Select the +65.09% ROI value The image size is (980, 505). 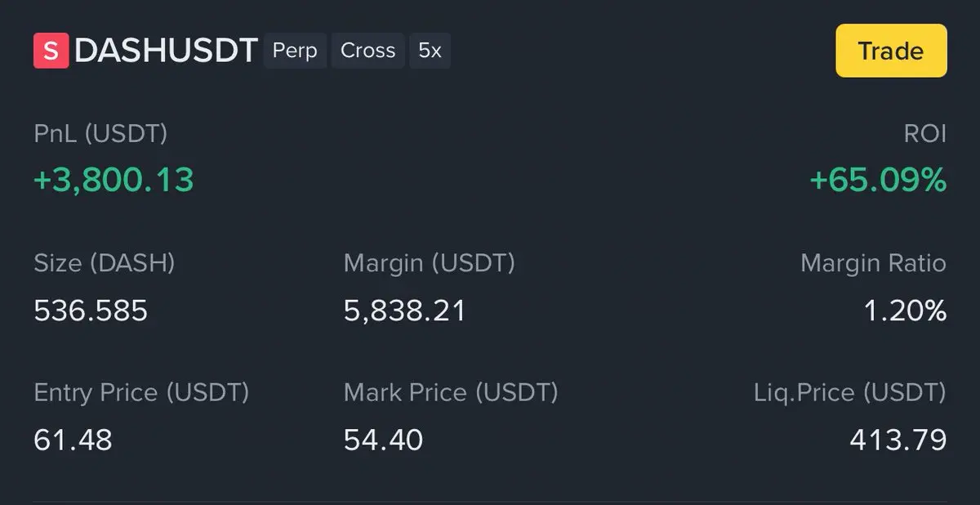tap(878, 179)
